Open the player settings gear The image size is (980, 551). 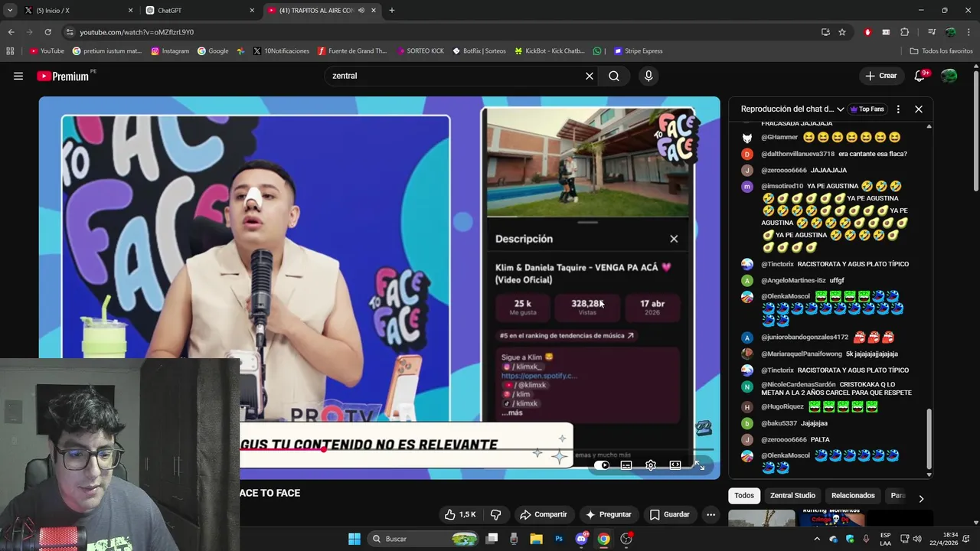point(651,465)
